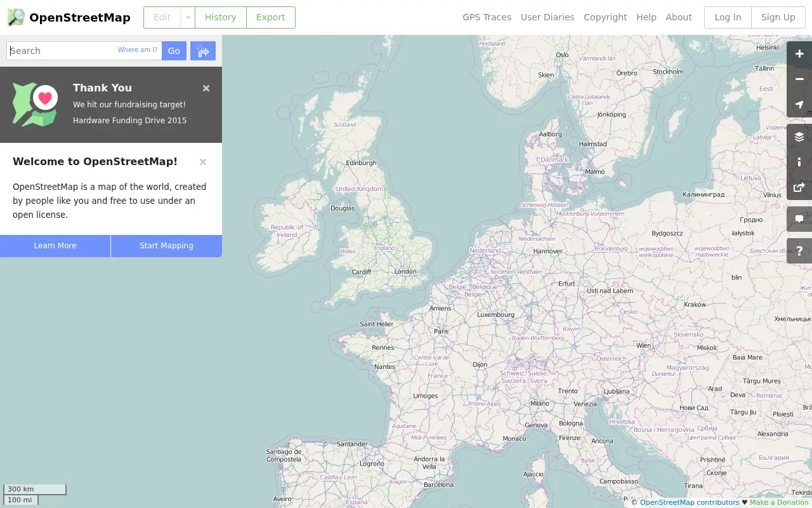The width and height of the screenshot is (812, 508).
Task: Click the Kraków label on the map
Action: coord(695,304)
